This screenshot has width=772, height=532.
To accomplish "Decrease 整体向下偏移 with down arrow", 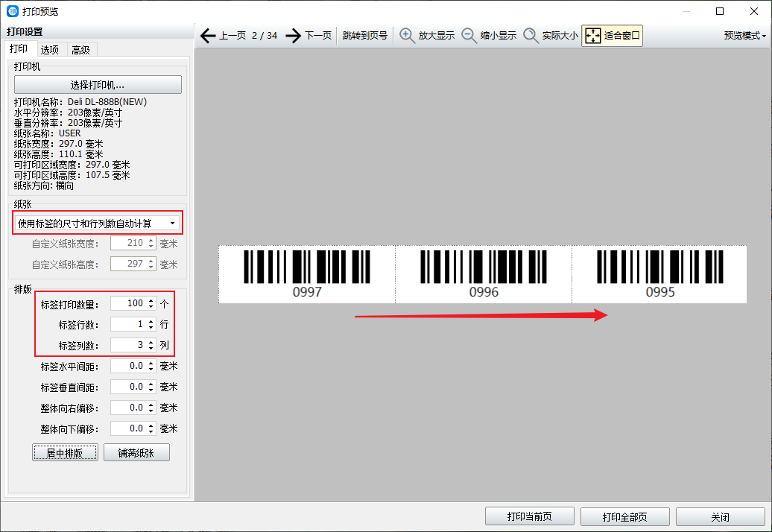I will click(151, 431).
